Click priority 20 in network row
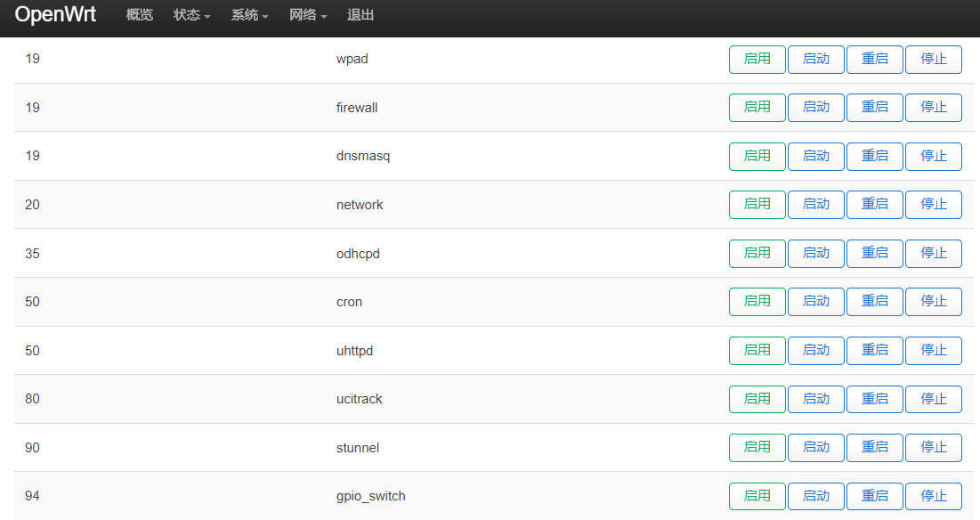The width and height of the screenshot is (980, 520). click(x=33, y=205)
